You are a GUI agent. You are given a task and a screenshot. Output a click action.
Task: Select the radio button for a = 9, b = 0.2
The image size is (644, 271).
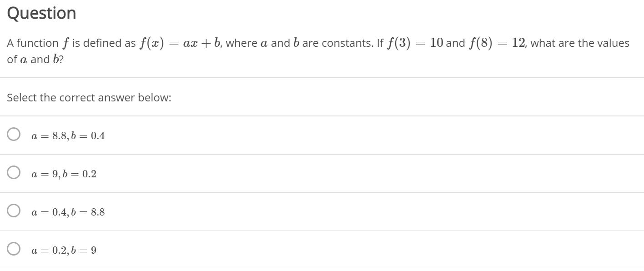click(13, 171)
